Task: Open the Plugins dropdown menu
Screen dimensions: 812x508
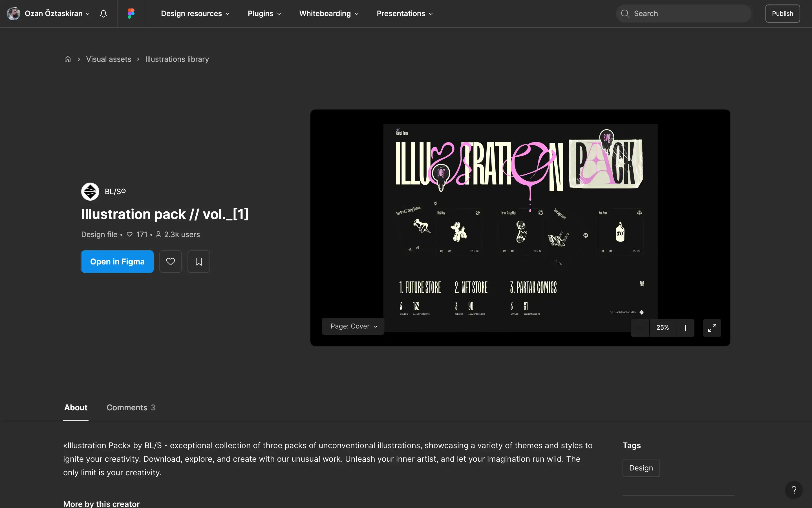Action: pos(264,14)
